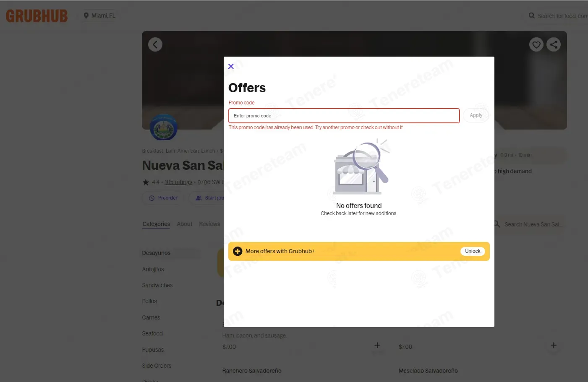Go back with the left arrow button

point(155,44)
